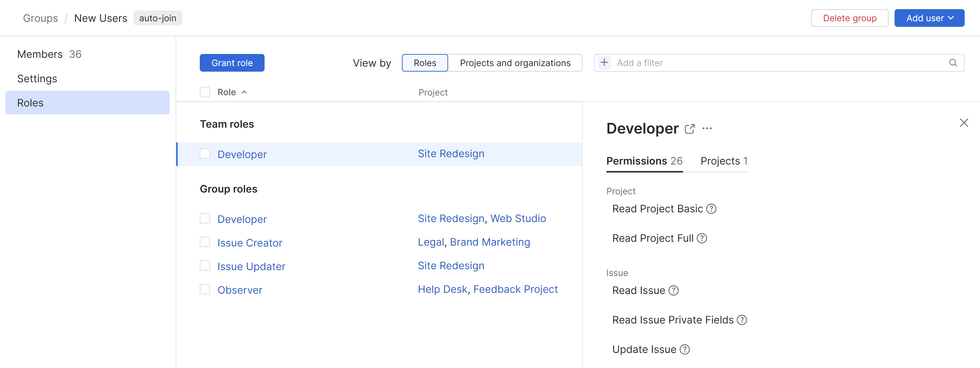Viewport: 980px width, 368px height.
Task: Open the Developer three-dots more menu
Action: coord(707,129)
